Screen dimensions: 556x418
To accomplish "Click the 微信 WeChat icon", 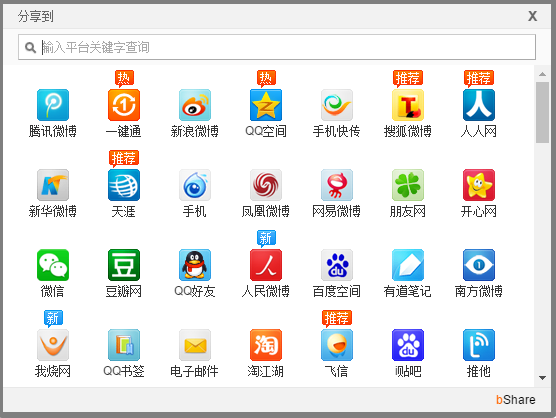I will [53, 265].
